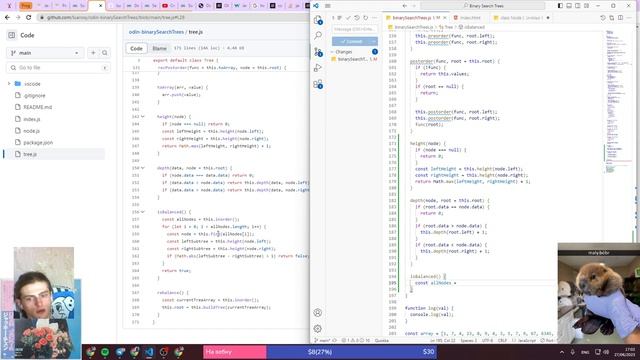Go back in VS Code navigation history
The width and height of the screenshot is (640, 360).
tap(404, 6)
